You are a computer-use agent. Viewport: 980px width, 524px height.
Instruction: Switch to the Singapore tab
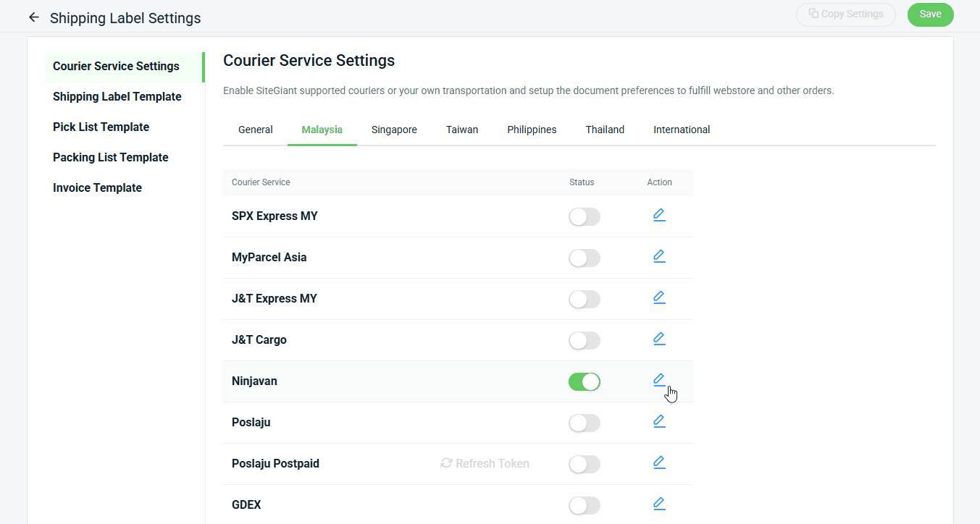pyautogui.click(x=394, y=130)
